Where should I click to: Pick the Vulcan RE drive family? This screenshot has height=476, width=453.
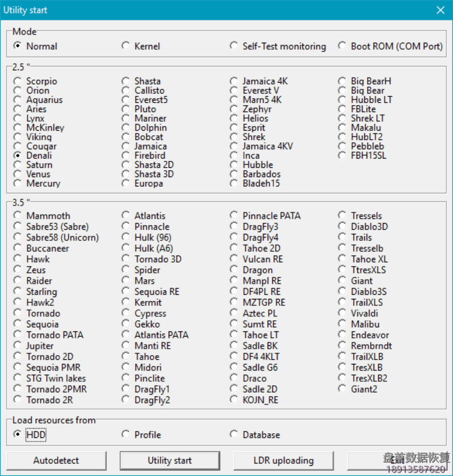(234, 259)
